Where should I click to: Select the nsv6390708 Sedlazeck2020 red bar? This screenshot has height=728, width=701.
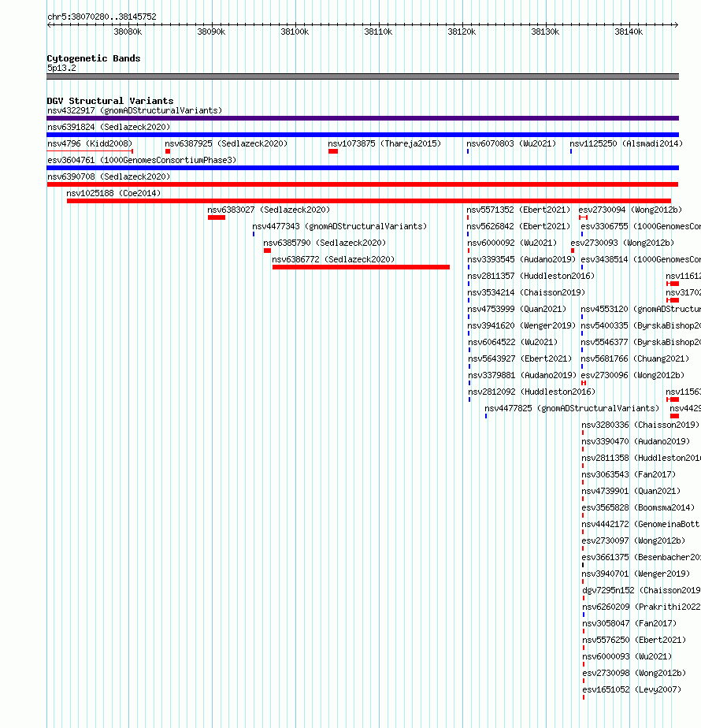pos(362,184)
